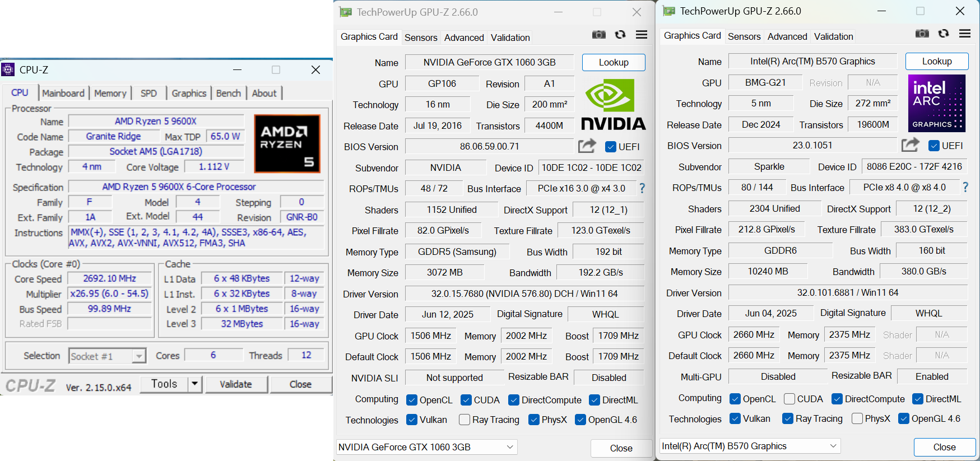Open hamburger menu in GTX 1060 GPU-Z window
Viewport: 980px width, 461px height.
click(642, 35)
